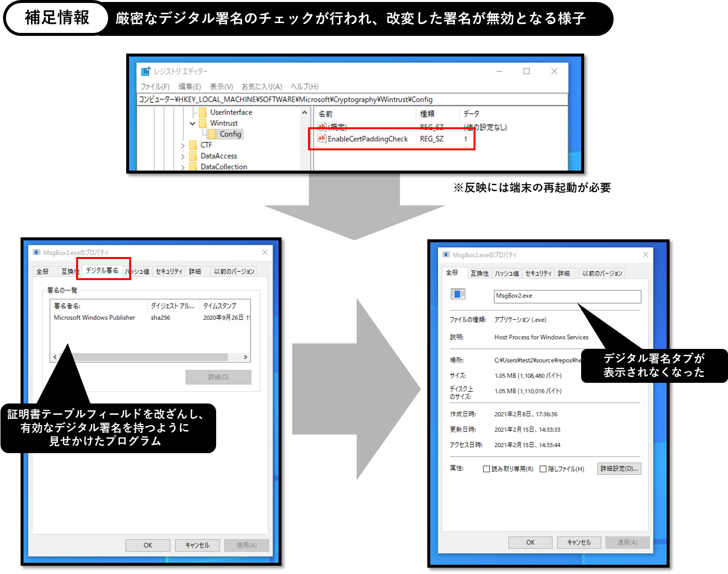
Task: Select the Config folder icon in tree
Action: 212,134
